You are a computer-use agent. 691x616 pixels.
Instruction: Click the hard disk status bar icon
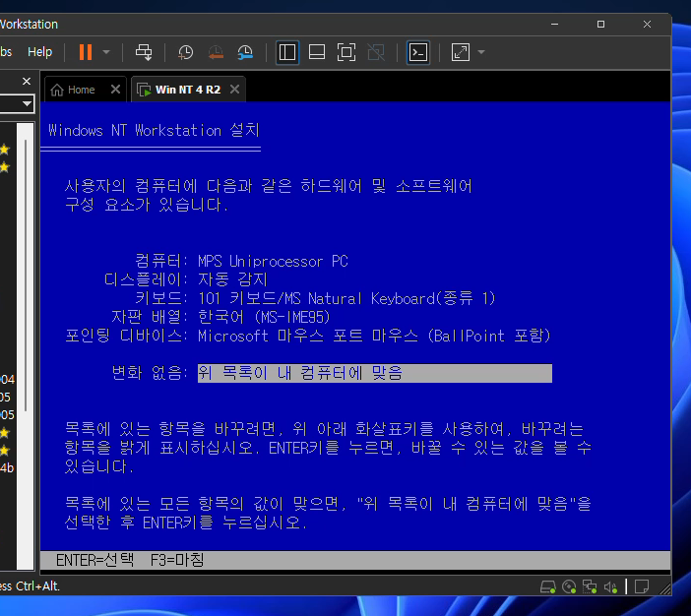tap(547, 586)
